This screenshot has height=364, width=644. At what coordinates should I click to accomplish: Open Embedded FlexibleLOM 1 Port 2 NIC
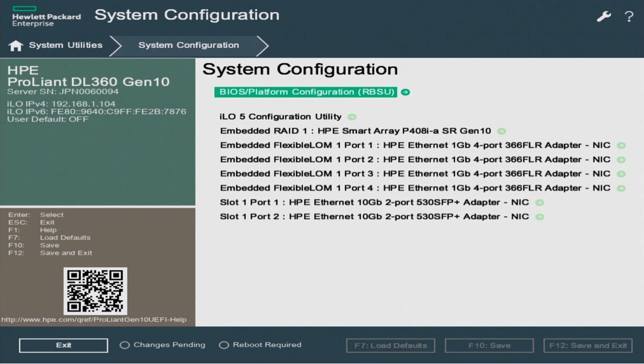[x=415, y=160]
